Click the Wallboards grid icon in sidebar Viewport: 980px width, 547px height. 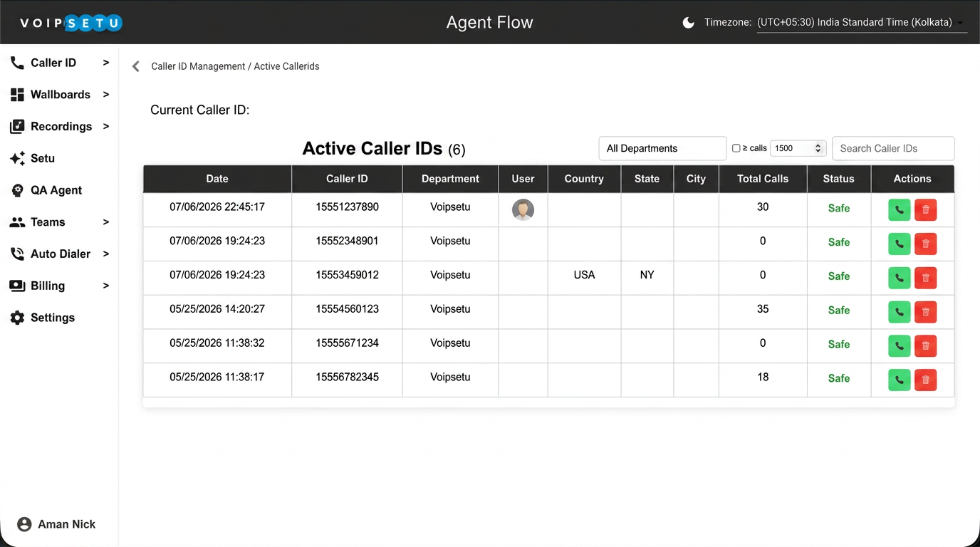click(x=17, y=95)
